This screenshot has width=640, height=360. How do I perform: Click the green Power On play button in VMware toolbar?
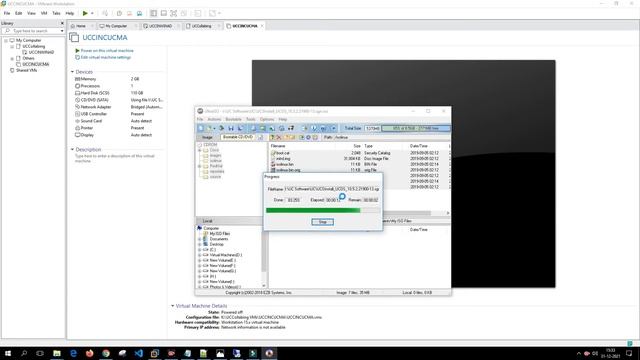[85, 13]
